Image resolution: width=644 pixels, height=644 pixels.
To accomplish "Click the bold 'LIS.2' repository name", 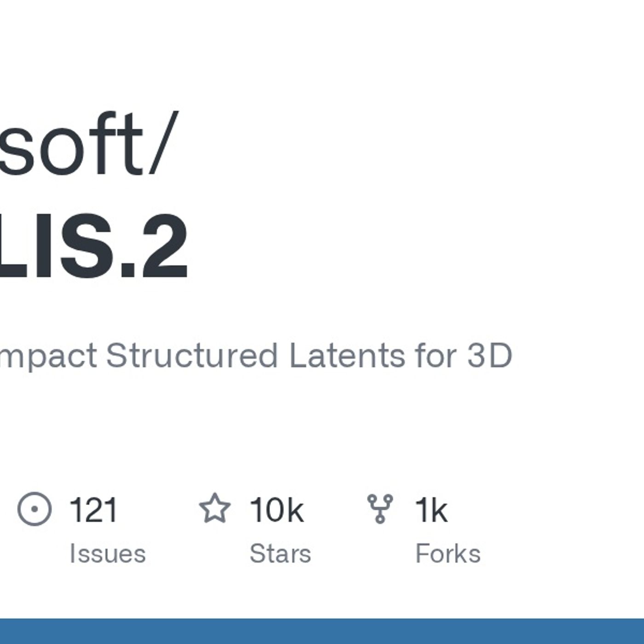I will [94, 246].
